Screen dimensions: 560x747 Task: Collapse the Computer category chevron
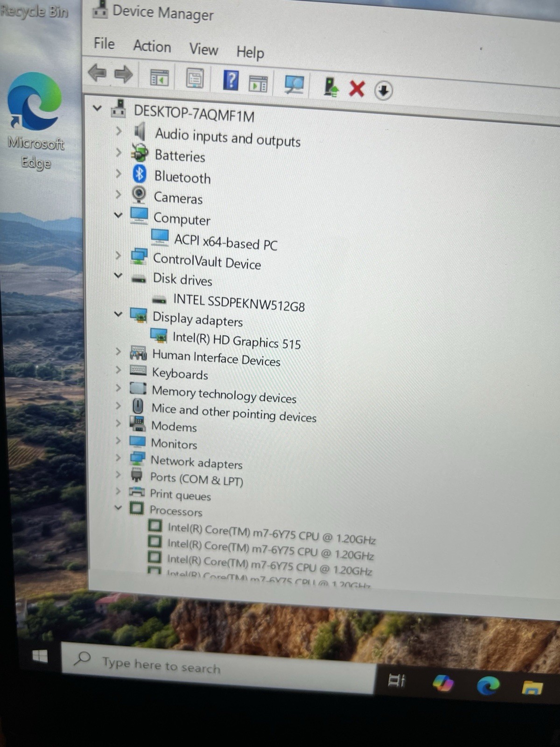(x=118, y=215)
